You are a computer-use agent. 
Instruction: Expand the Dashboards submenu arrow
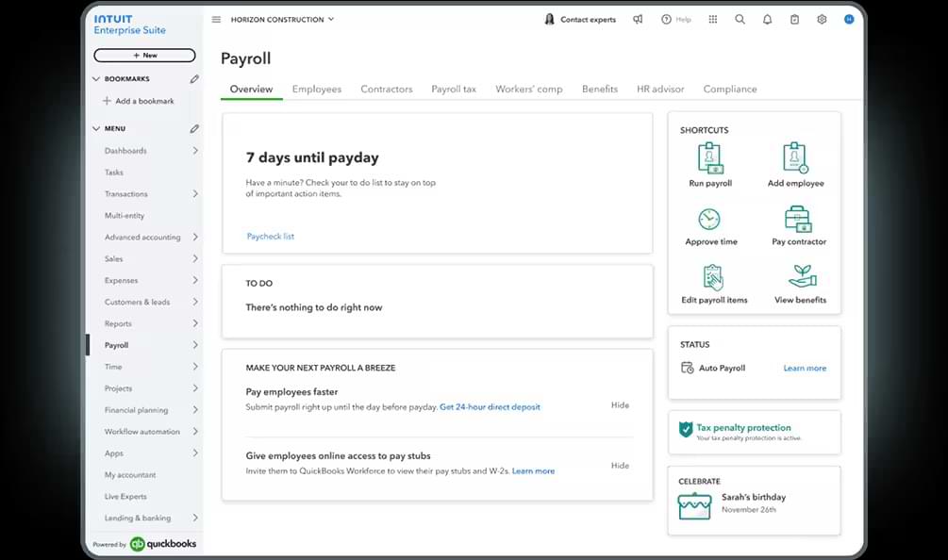195,151
